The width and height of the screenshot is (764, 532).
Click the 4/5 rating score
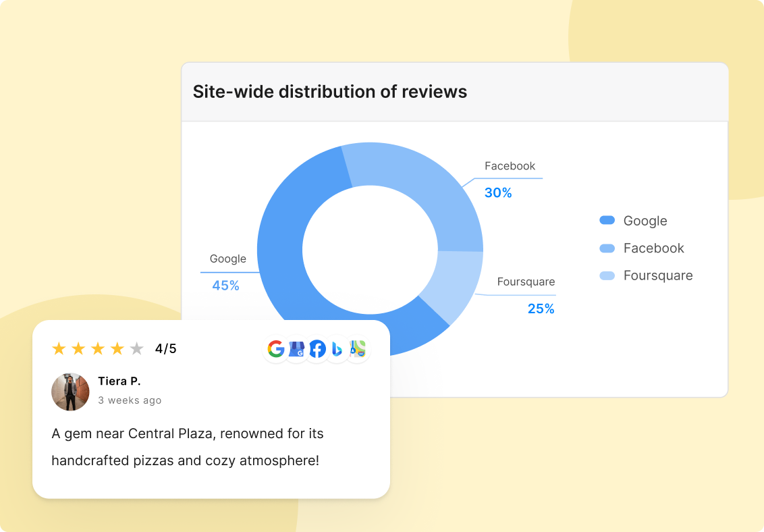[165, 349]
